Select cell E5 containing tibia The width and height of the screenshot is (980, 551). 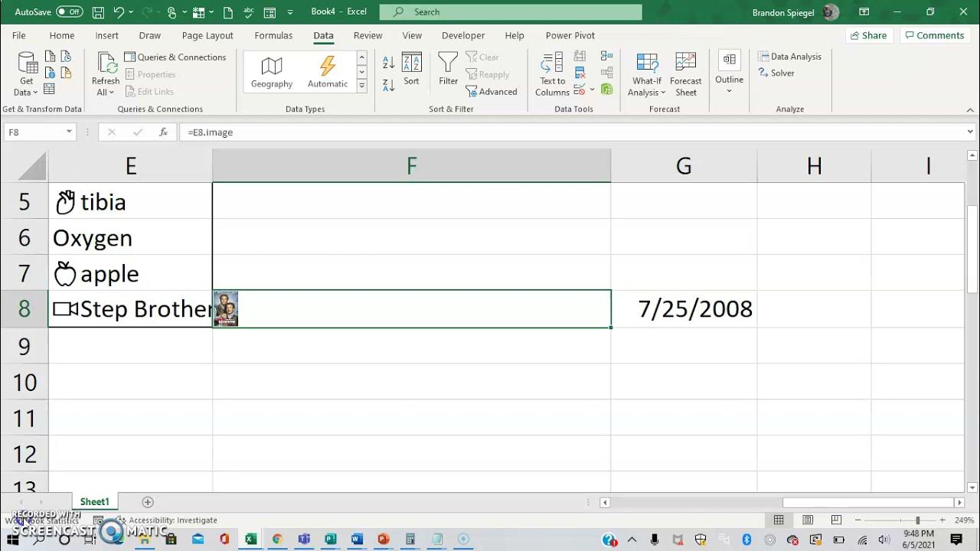click(130, 201)
